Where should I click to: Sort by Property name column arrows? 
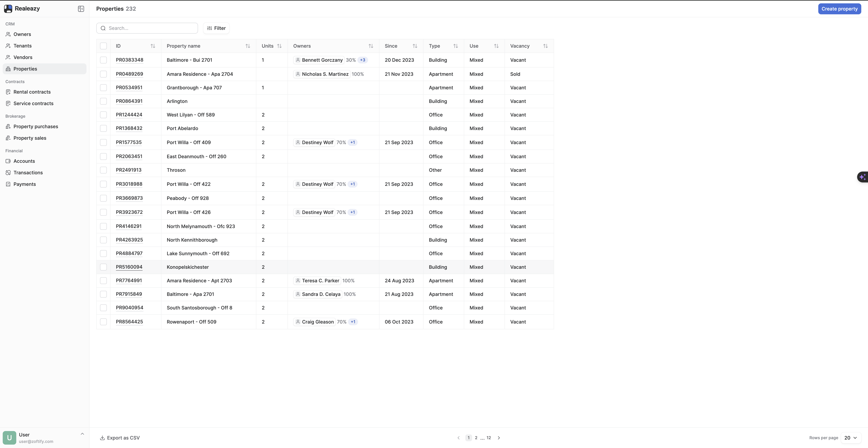click(248, 46)
